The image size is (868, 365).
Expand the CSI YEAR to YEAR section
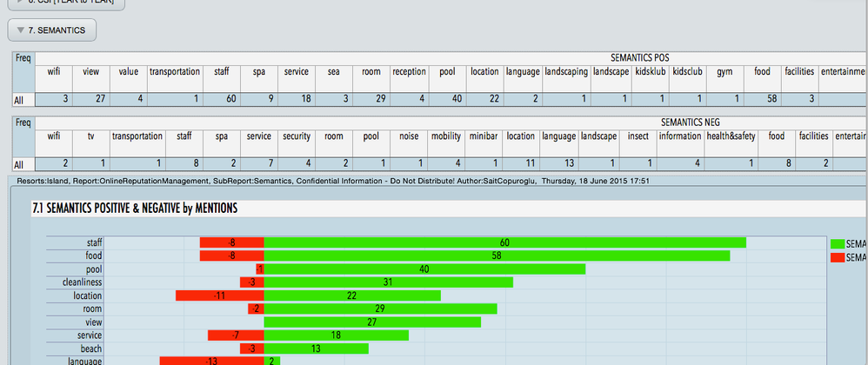pos(66,4)
